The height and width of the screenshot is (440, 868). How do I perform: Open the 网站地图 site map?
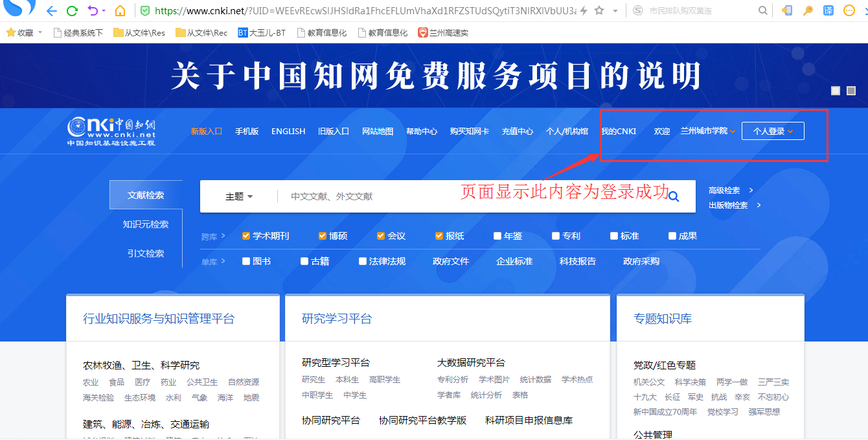point(378,131)
